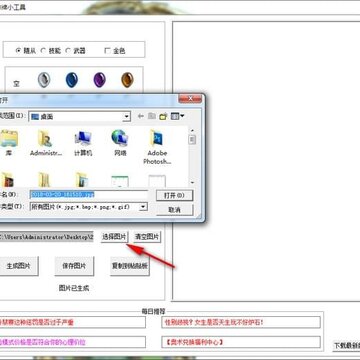Click the 选择图片 button

pyautogui.click(x=114, y=237)
